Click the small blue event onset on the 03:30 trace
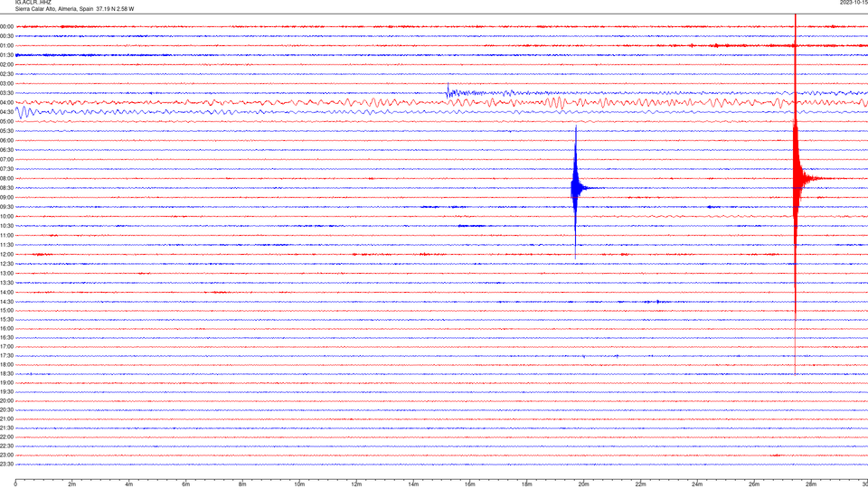 [448, 92]
